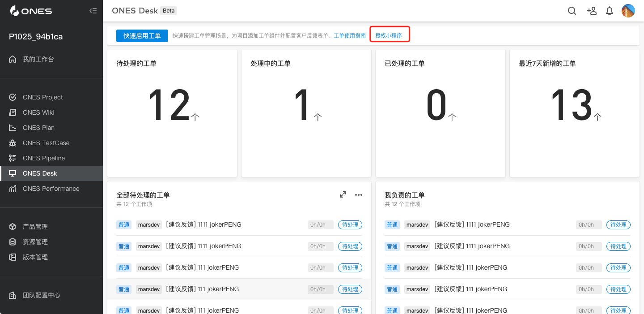Click 待处理 status of first row in 我负责的工单
Image resolution: width=644 pixels, height=314 pixels.
619,225
